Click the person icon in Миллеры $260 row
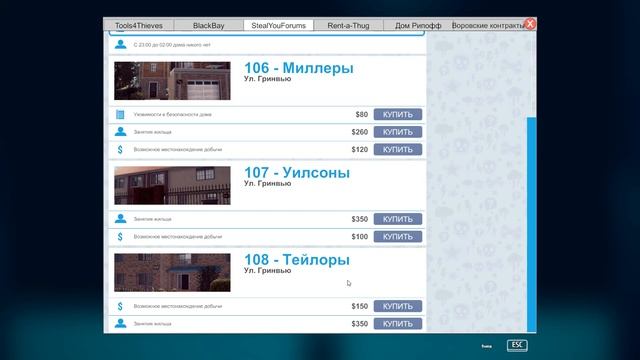 click(120, 132)
